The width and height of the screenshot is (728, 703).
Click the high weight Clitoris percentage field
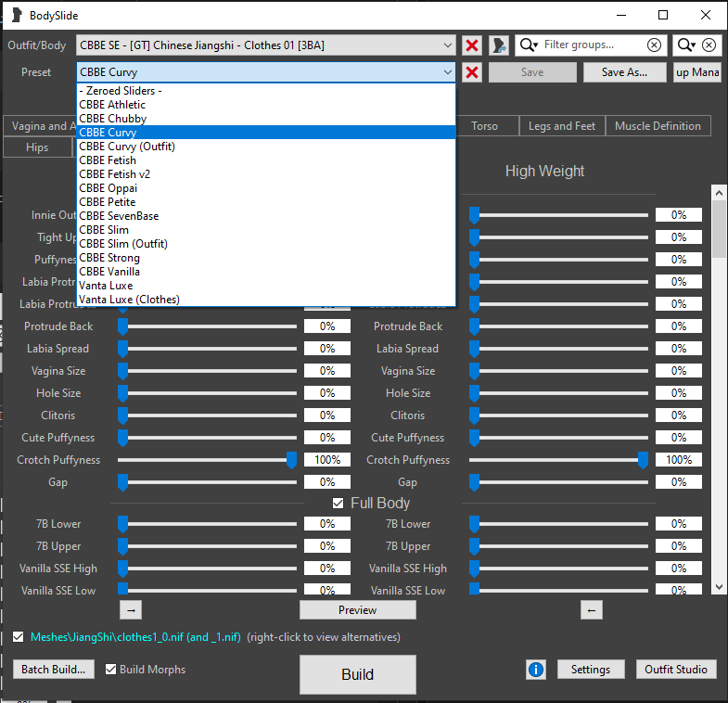pyautogui.click(x=679, y=415)
